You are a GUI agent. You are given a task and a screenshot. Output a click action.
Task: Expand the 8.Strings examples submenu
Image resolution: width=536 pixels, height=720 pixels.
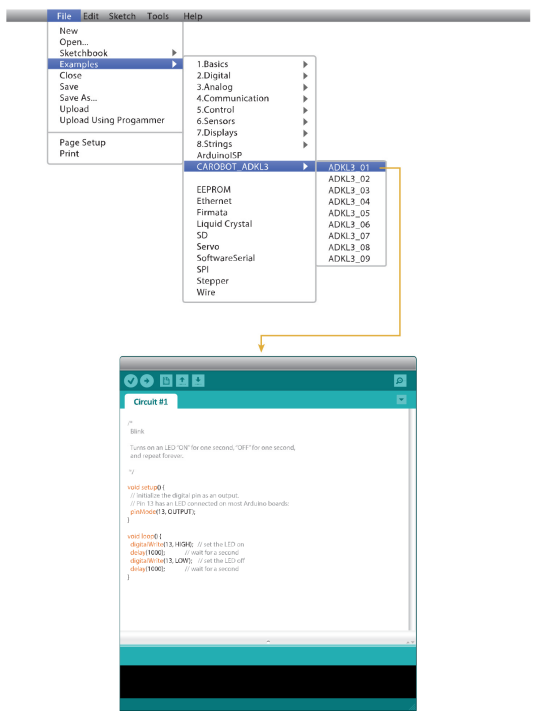[x=249, y=144]
